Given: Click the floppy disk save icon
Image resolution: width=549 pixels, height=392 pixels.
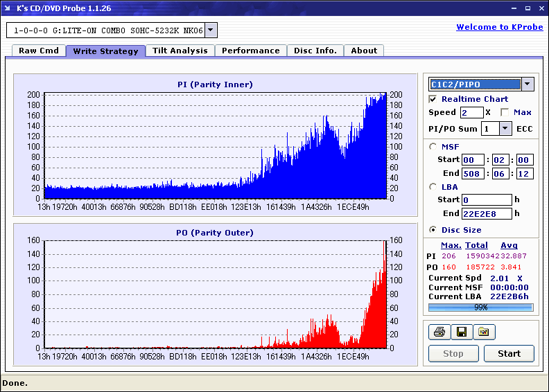Looking at the screenshot, I should pyautogui.click(x=462, y=332).
